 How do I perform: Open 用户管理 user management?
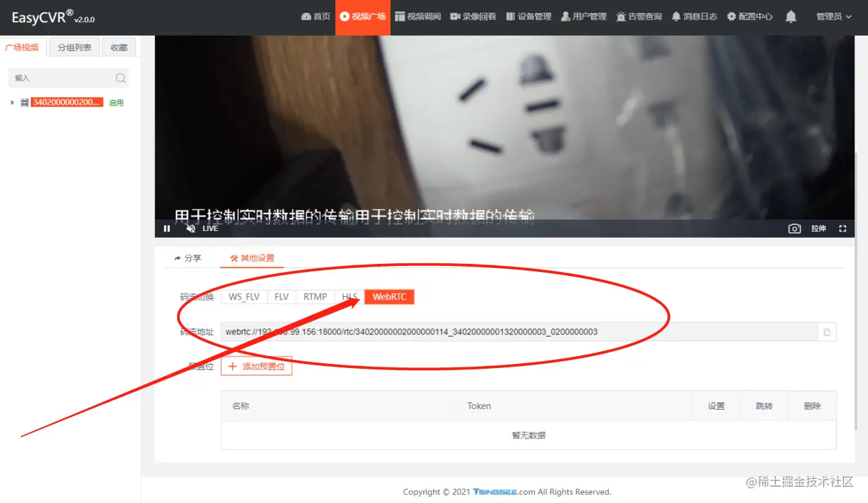tap(583, 16)
